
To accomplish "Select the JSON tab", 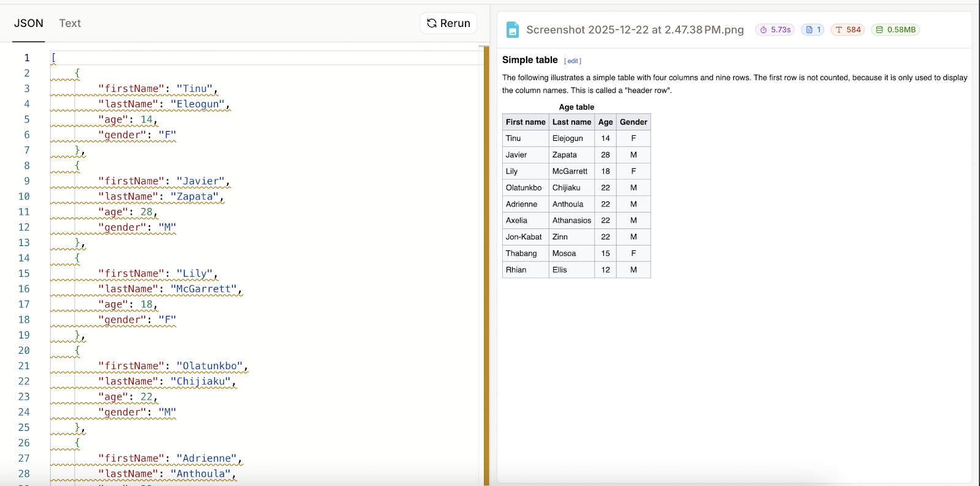I will 29,23.
